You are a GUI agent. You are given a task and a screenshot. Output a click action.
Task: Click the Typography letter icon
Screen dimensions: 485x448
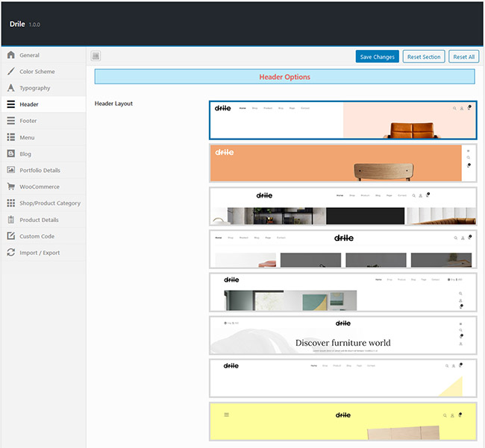coord(11,88)
